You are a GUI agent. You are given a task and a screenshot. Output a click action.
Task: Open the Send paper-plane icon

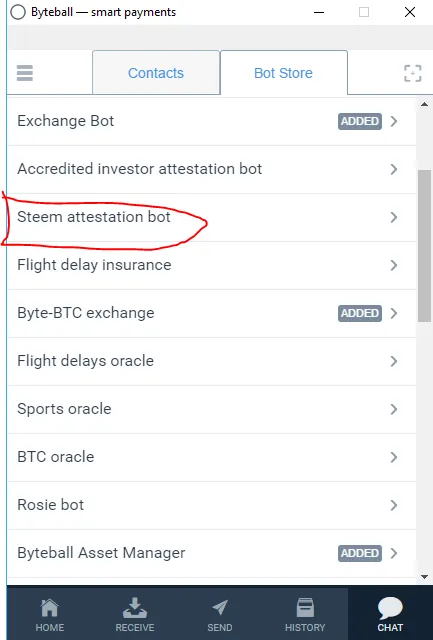220,607
